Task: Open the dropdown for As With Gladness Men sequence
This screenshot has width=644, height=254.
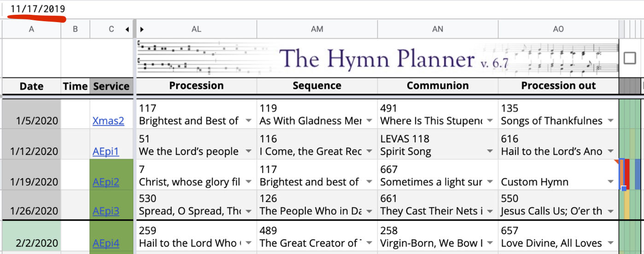Action: click(369, 121)
